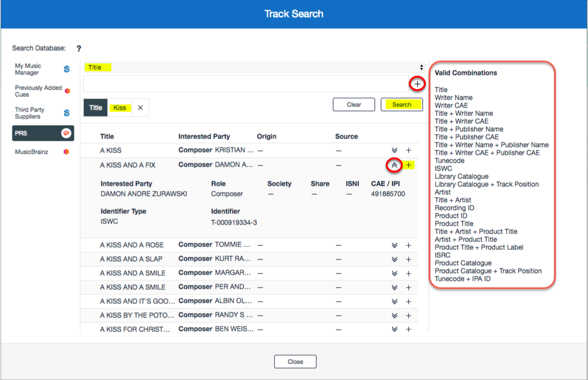Screen dimensions: 588x380
Task: Click the Clear button
Action: click(354, 105)
